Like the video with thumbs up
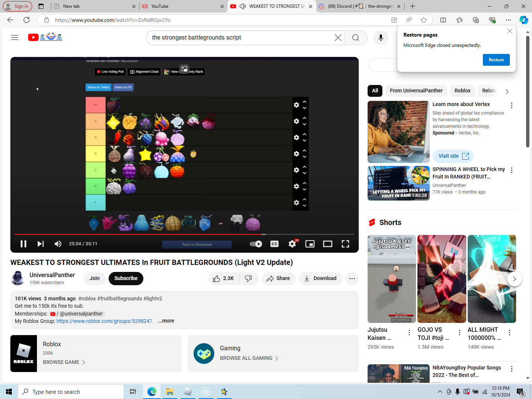 coord(224,279)
